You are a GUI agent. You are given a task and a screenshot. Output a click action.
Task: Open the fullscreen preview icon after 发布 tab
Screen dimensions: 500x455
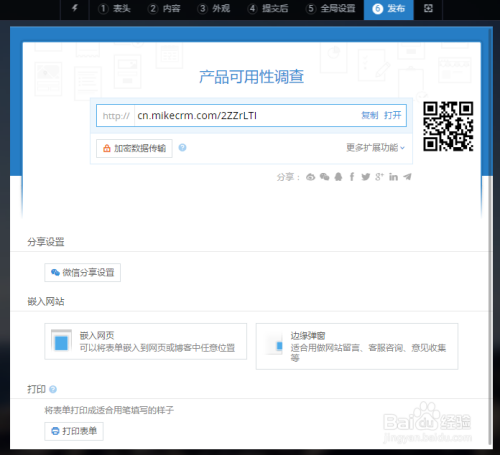[x=428, y=8]
